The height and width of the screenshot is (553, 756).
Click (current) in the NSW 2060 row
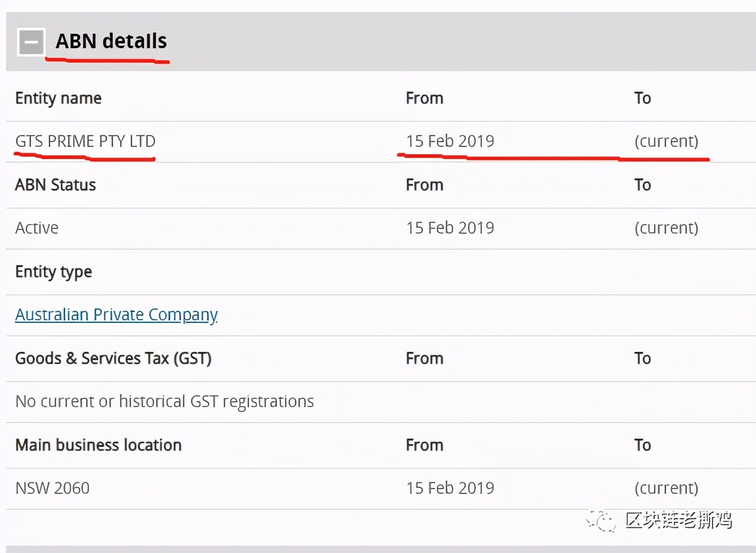coord(666,489)
